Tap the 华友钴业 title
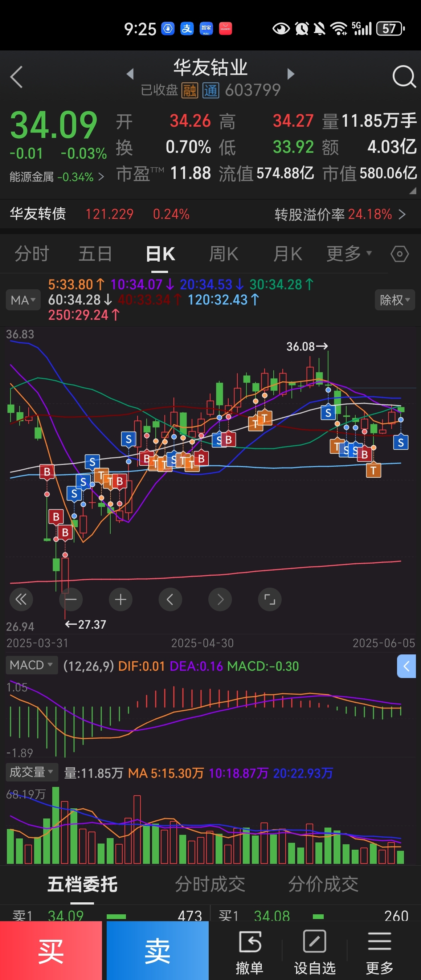Image resolution: width=421 pixels, height=980 pixels. click(210, 68)
